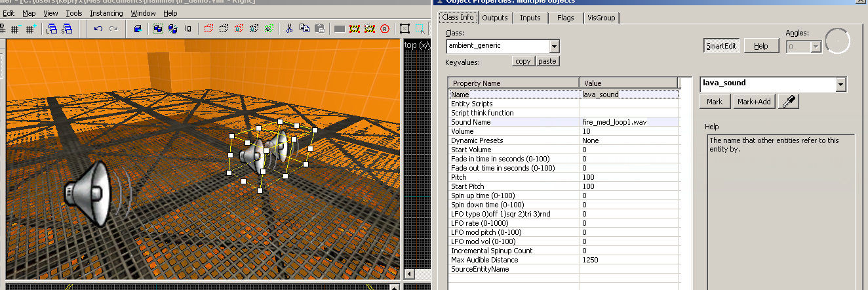
Task: Click the angle compass circle
Action: (x=837, y=42)
